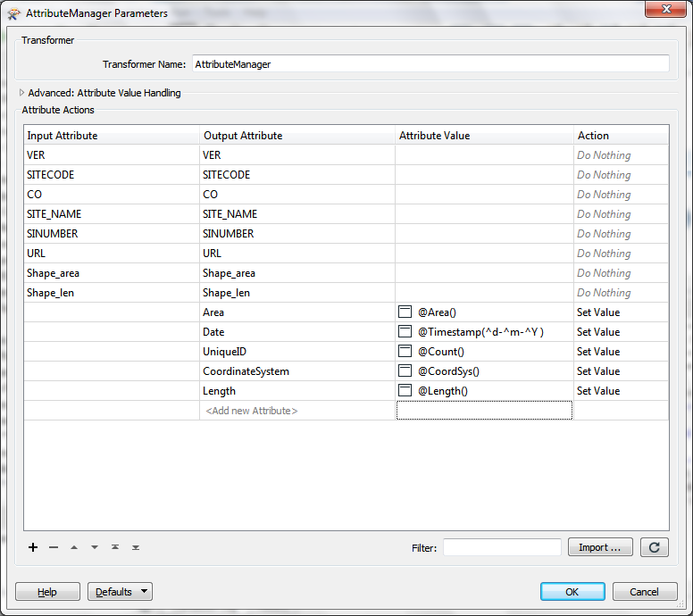Move selected attribute down one row

coord(95,547)
